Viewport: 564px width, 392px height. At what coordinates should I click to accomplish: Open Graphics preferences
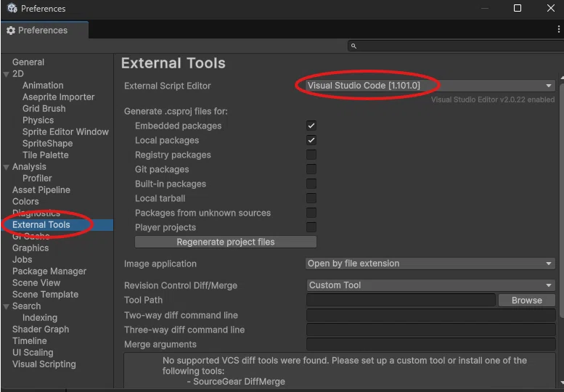pyautogui.click(x=30, y=248)
